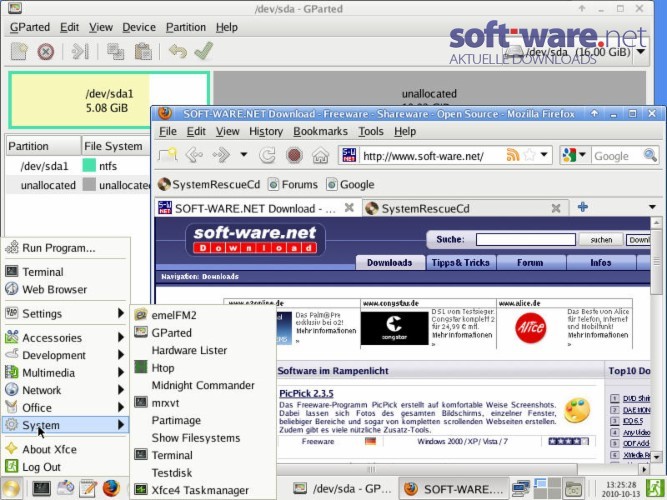Click GParted apply all operations checkmark
Image resolution: width=667 pixels, height=500 pixels.
point(204,51)
